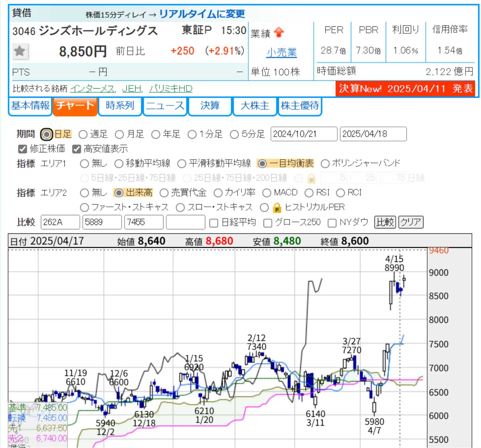Click the empty fourth comparison code field

(185, 222)
